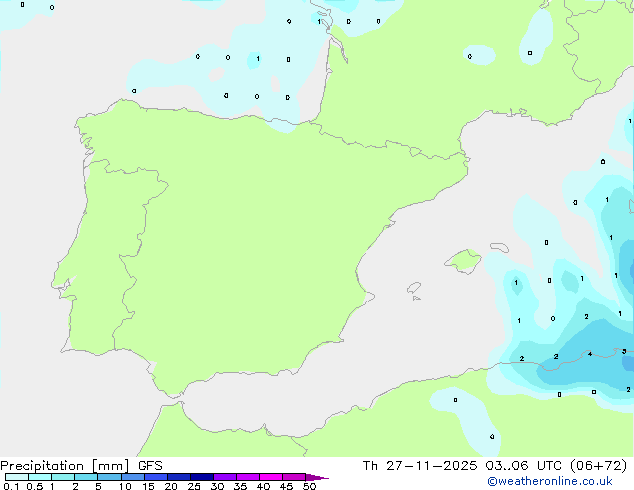
Task: Click the "03..06 UTC" time range text
Action: pos(524,466)
